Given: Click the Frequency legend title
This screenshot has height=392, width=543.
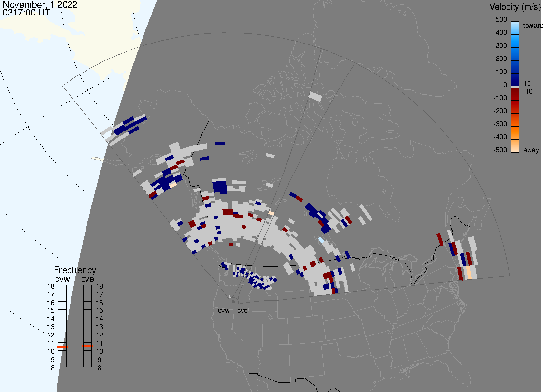Looking at the screenshot, I should 75,270.
